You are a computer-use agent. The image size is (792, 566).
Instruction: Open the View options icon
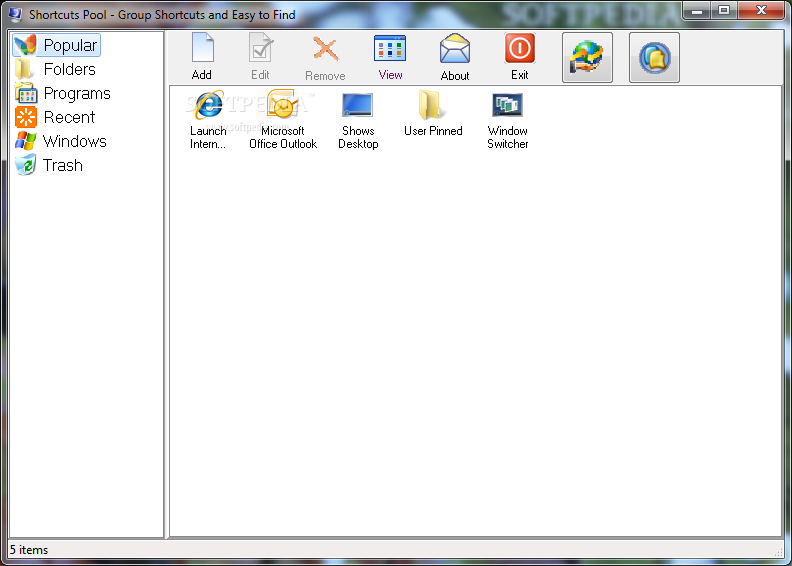coord(390,48)
